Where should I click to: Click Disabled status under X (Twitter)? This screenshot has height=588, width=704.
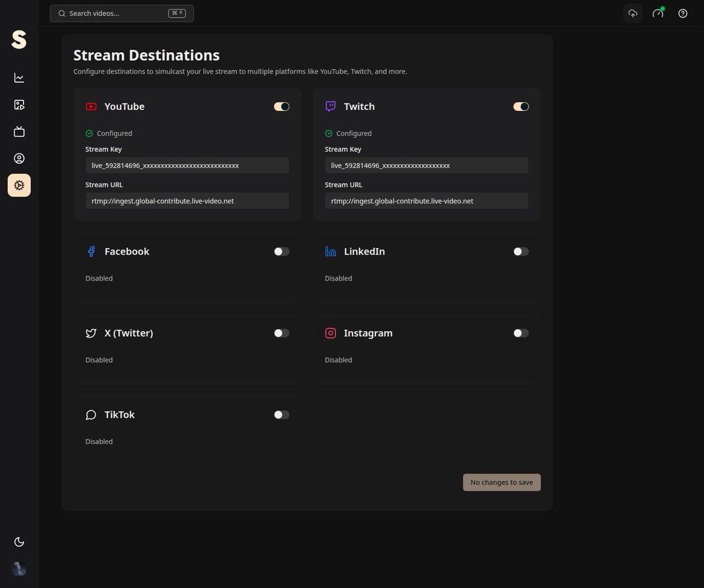[99, 360]
